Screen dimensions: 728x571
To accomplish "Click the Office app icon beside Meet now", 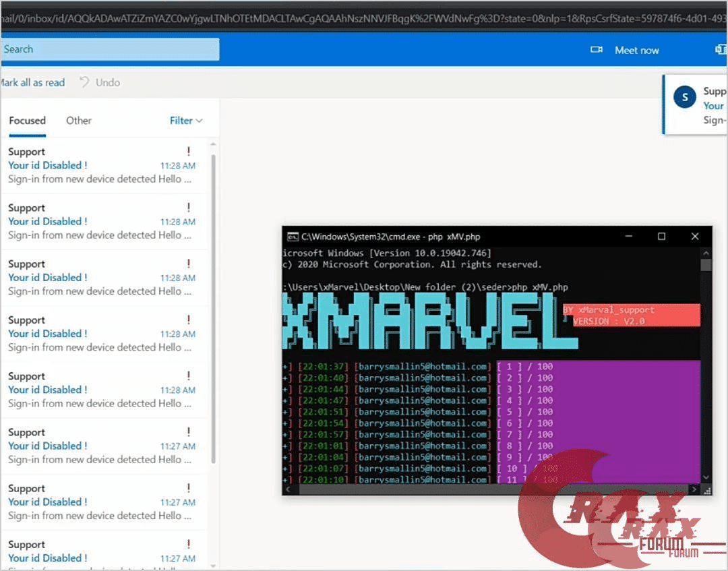I will [x=721, y=50].
